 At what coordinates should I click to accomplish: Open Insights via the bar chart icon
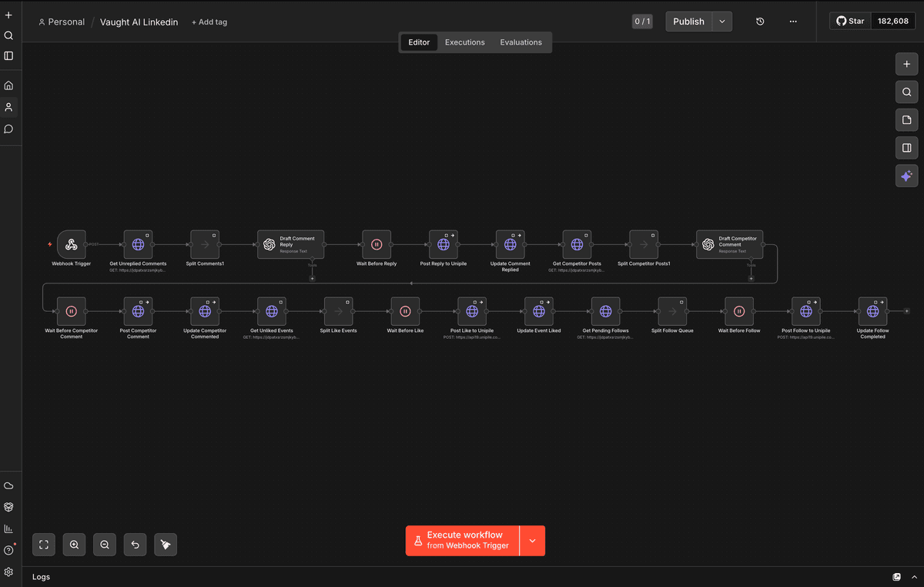8,528
